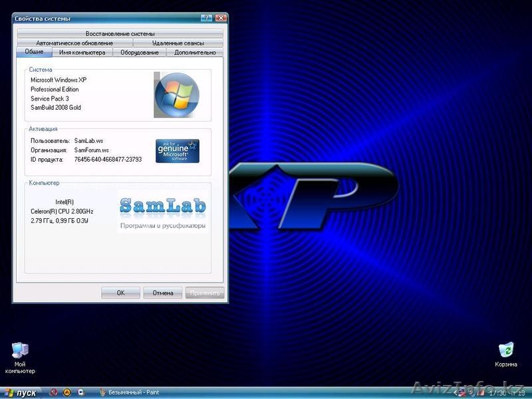The height and width of the screenshot is (399, 532).
Task: Open the Мой компьютер desktop icon
Action: click(x=20, y=351)
